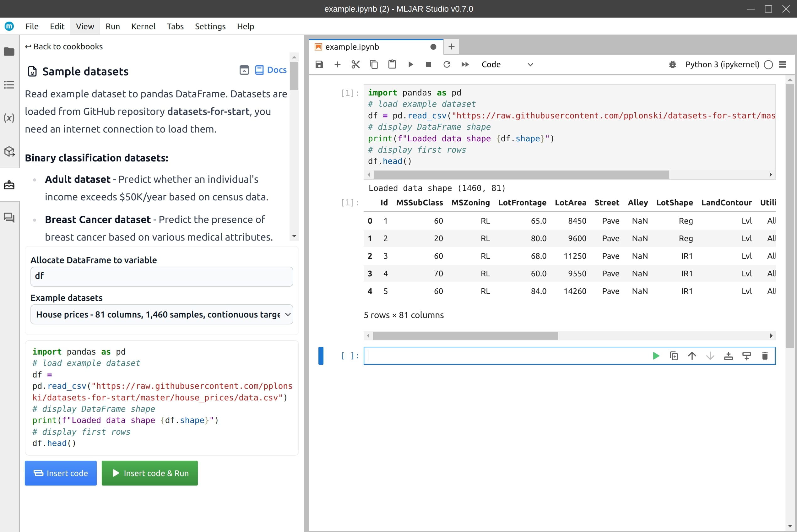
Task: Open the packages manager sidebar icon
Action: 9,151
